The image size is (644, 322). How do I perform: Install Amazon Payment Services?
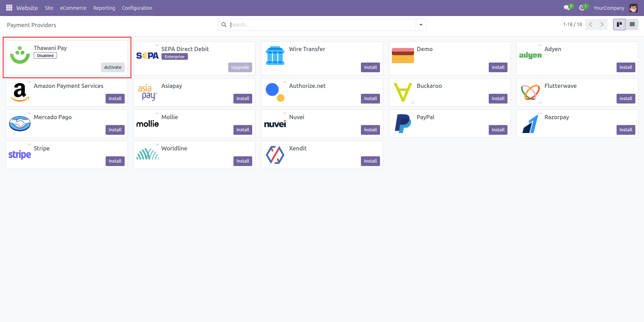(x=115, y=99)
